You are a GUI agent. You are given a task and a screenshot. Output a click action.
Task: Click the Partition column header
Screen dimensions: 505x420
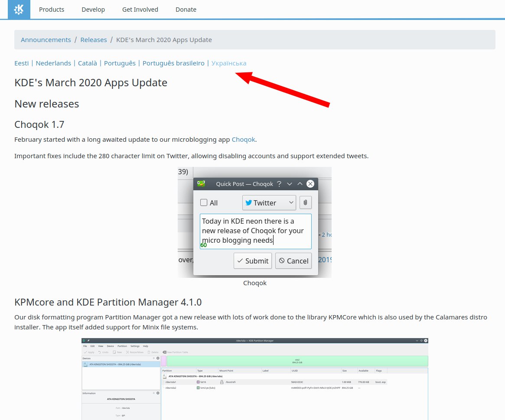click(179, 371)
